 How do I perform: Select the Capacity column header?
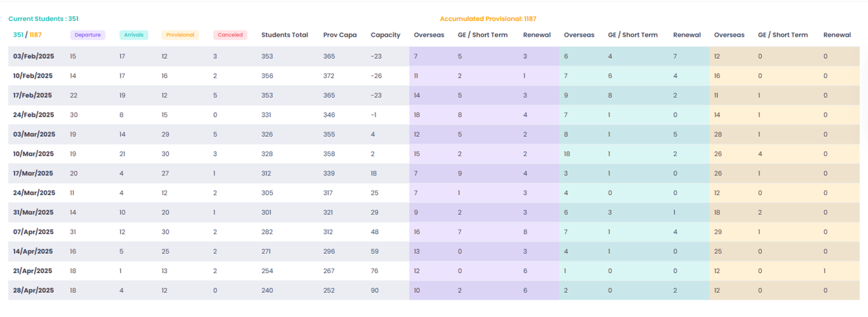(386, 35)
